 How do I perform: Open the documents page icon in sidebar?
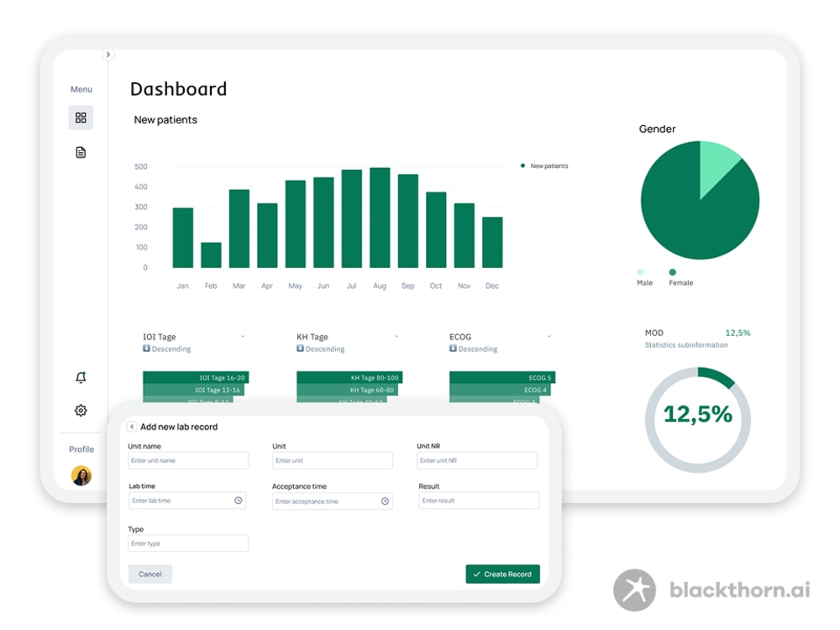(x=81, y=153)
